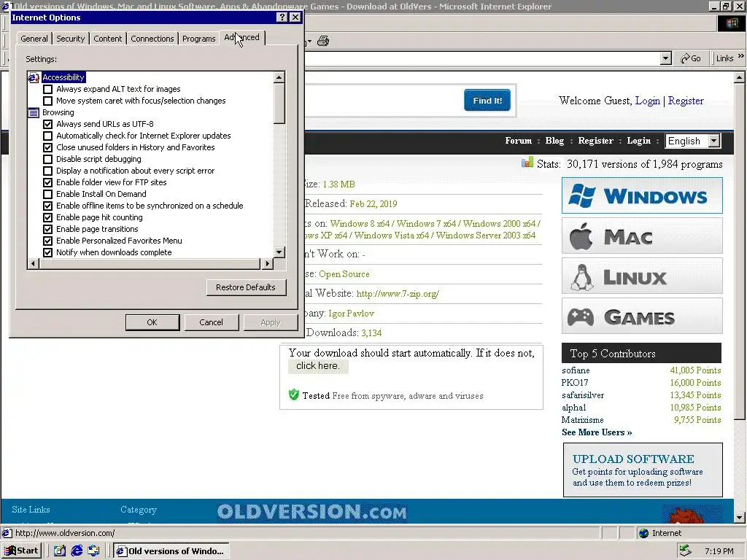Check Move system caret with focus/selection changes
Viewport: 747px width, 560px height.
tap(47, 101)
